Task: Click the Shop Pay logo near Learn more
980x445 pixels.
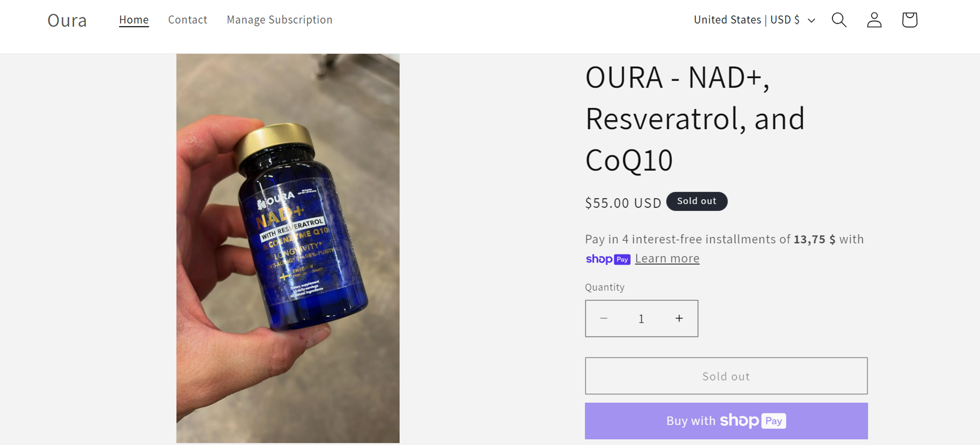Action: coord(608,259)
